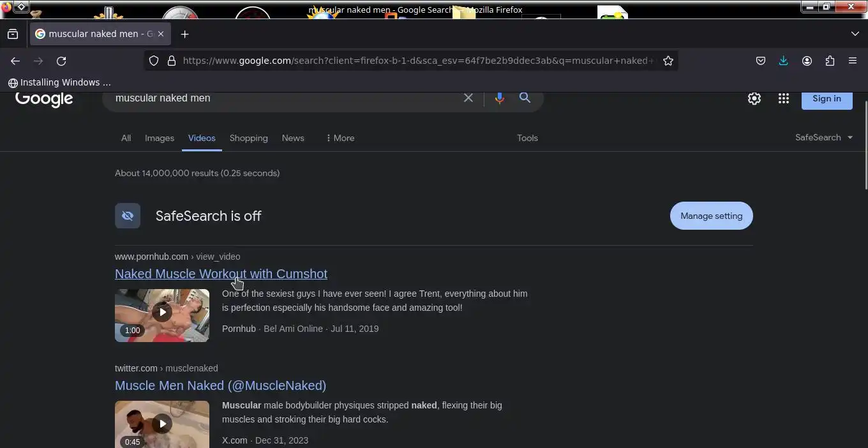Switch to the Shopping tab

pyautogui.click(x=249, y=138)
